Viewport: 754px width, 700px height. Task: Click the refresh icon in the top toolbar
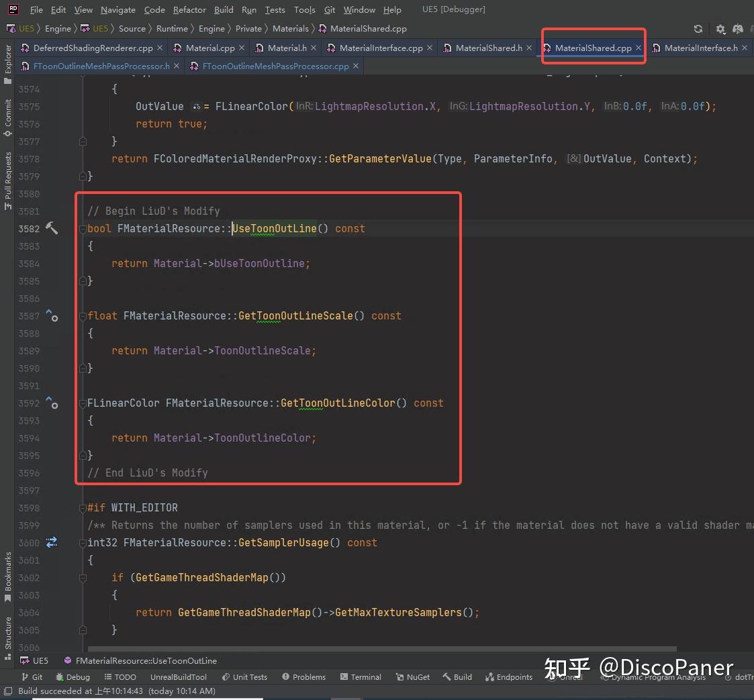tap(698, 29)
